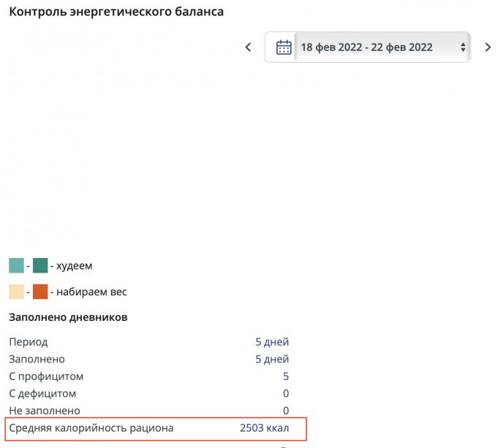Click the С профицитом value 5
Viewport: 497px width, 448px height.
(x=286, y=376)
